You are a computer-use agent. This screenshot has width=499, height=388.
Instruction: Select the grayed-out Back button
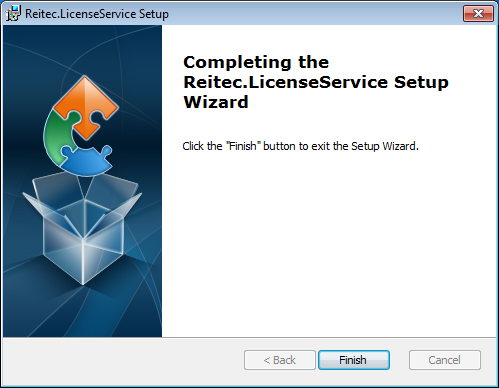(x=279, y=360)
